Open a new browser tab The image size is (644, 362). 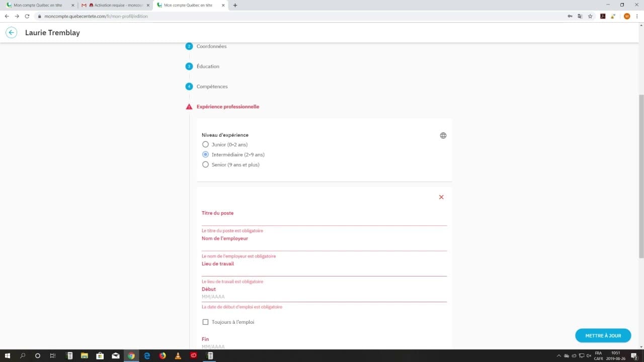[235, 6]
